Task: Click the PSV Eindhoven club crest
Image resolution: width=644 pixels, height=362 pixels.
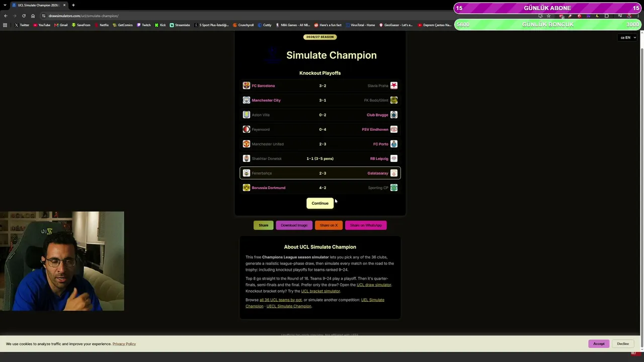Action: click(x=394, y=129)
